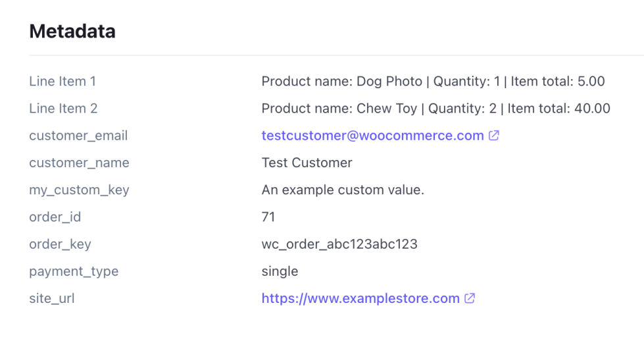
Task: Click the Chew Toy line item value
Action: 435,109
